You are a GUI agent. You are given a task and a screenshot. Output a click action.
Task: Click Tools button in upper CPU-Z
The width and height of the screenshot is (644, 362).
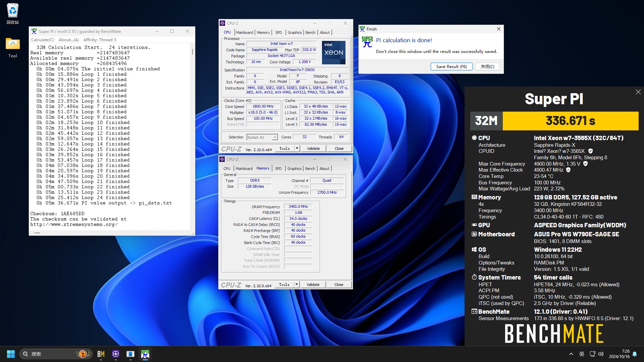(x=284, y=148)
